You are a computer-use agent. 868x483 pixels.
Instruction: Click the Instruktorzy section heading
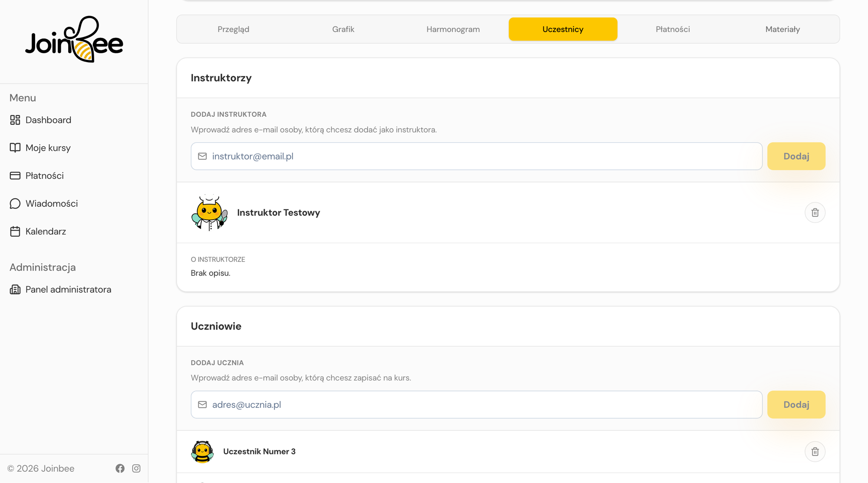click(221, 78)
